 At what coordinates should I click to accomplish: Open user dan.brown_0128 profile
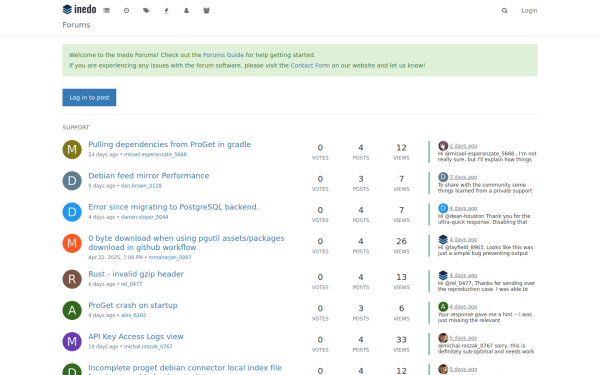click(x=141, y=186)
